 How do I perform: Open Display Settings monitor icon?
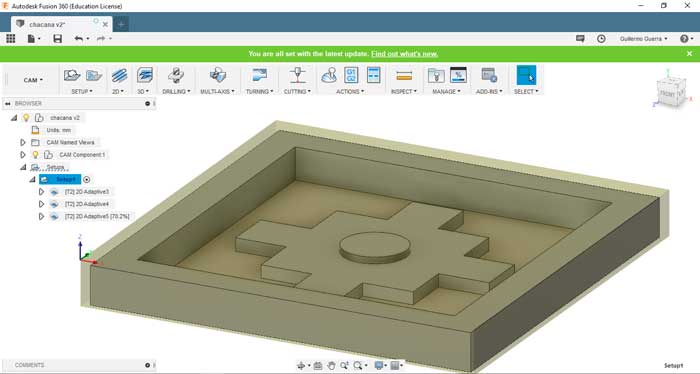coord(379,366)
